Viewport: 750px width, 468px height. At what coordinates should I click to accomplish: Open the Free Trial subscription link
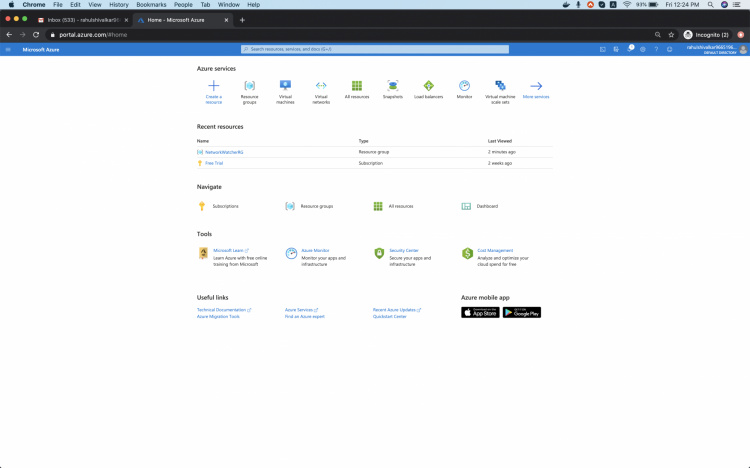(x=214, y=163)
